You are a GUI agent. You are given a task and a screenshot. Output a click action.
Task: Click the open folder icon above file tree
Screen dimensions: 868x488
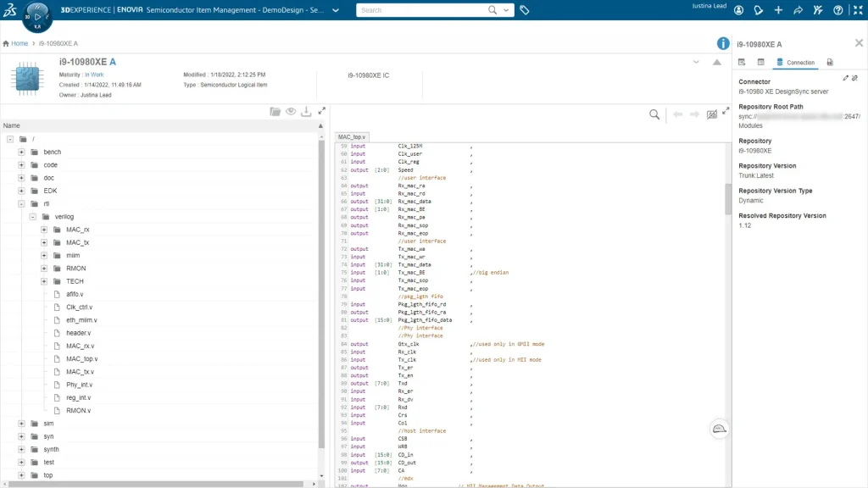(x=275, y=111)
